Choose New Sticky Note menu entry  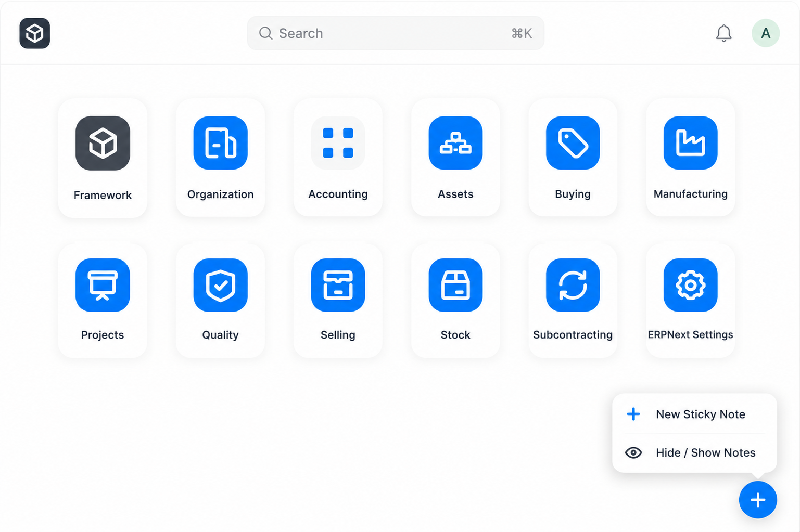tap(694, 414)
